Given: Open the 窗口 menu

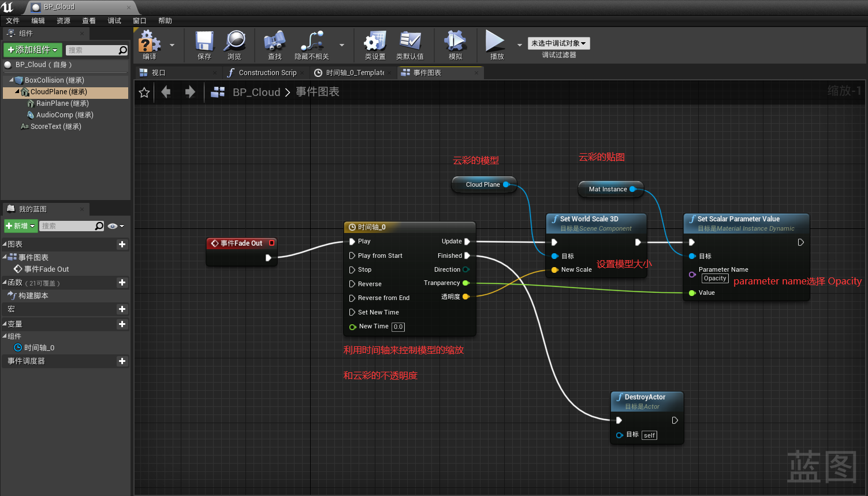Looking at the screenshot, I should point(140,21).
